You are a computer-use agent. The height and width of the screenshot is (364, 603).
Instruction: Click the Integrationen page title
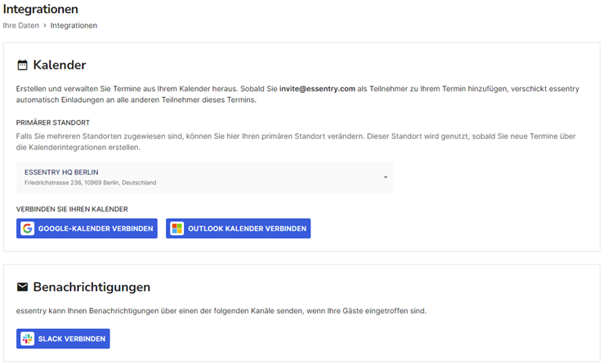click(x=40, y=9)
